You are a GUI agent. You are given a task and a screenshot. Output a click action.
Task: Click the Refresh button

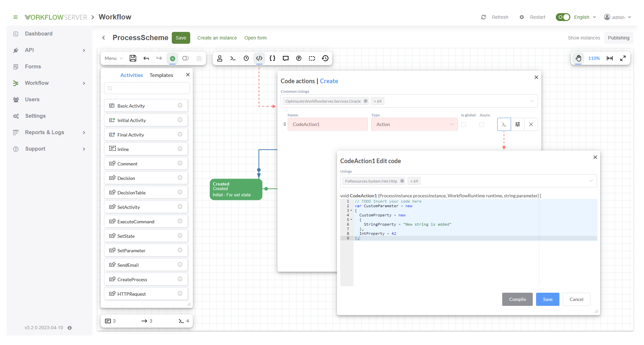pyautogui.click(x=495, y=17)
